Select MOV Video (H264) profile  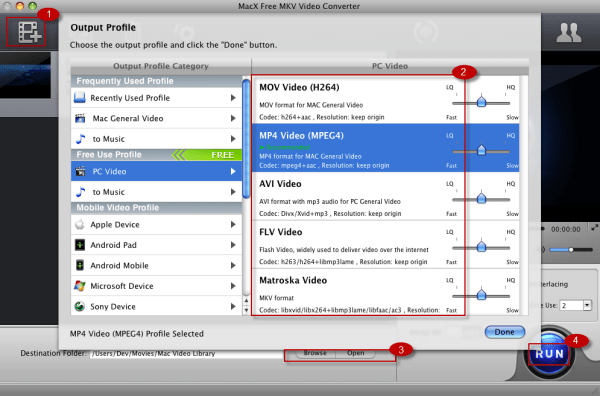coord(385,99)
